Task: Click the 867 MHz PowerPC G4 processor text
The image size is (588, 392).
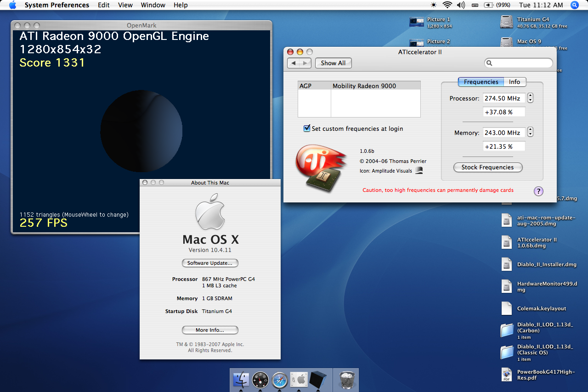Action: (228, 279)
